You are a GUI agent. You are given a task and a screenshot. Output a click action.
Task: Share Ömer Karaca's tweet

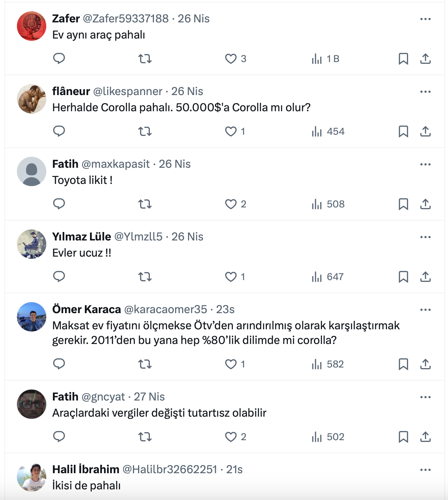425,364
